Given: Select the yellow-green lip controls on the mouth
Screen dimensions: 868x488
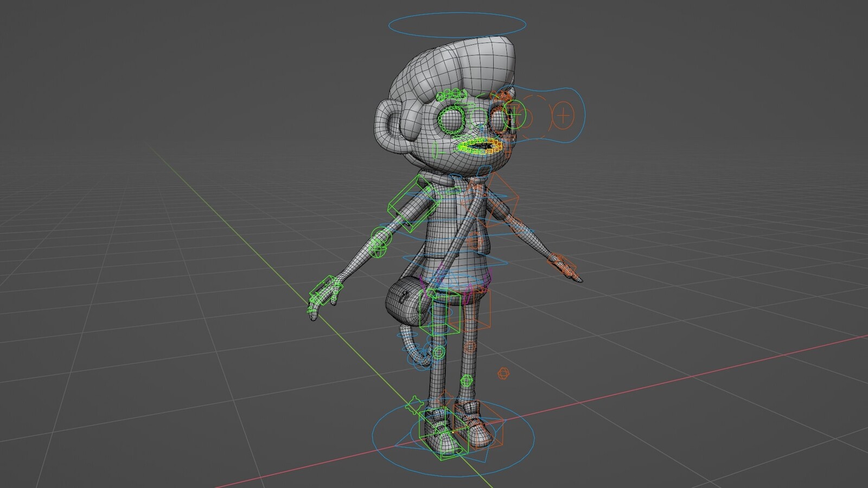Looking at the screenshot, I should (x=480, y=145).
